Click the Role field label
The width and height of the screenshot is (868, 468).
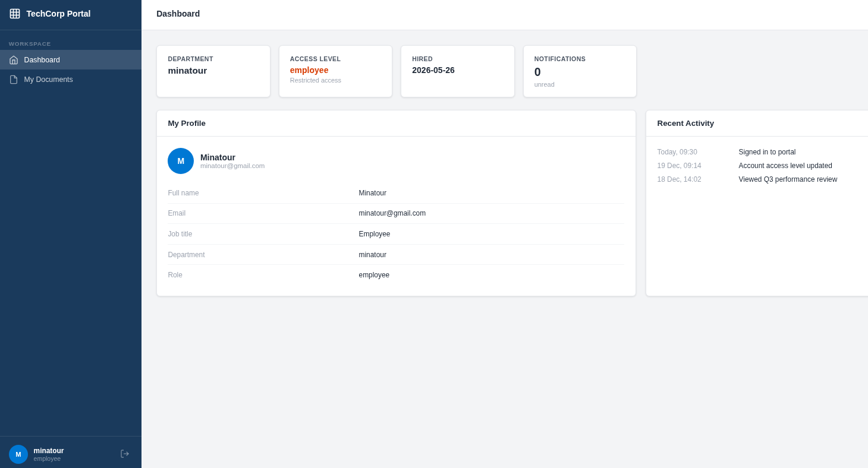175,275
